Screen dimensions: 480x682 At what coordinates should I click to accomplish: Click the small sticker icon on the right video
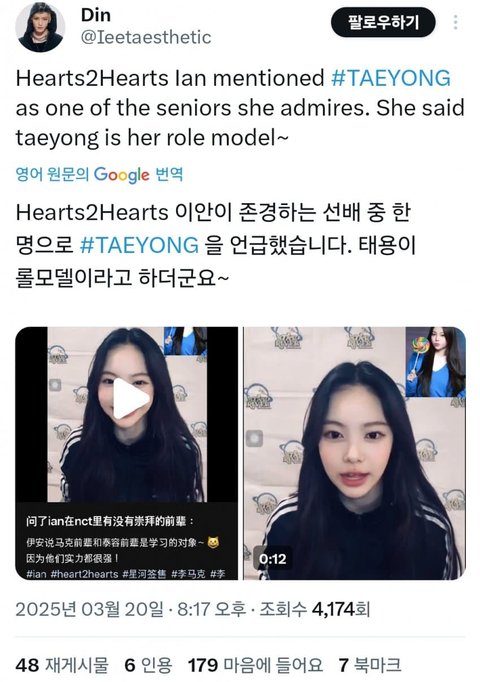(x=254, y=438)
